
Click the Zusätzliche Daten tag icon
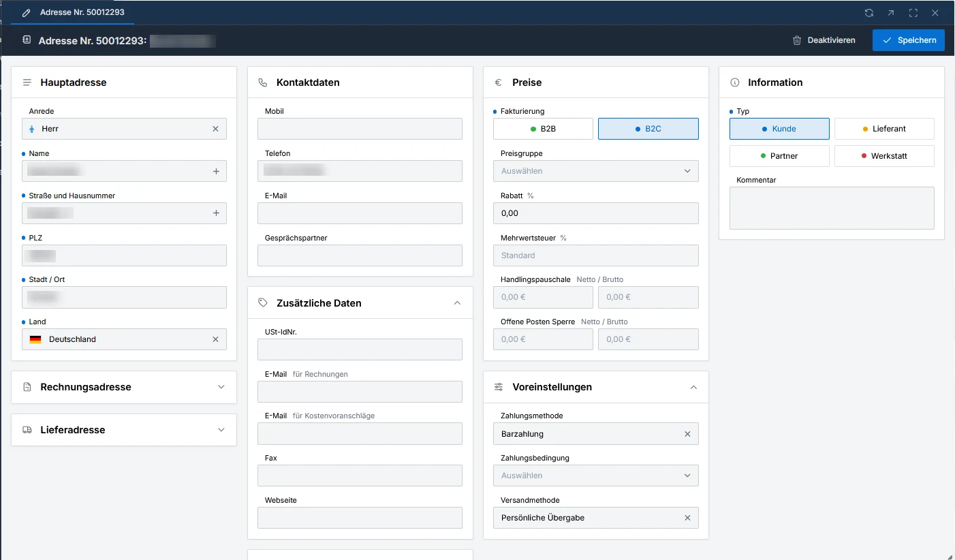coord(263,303)
